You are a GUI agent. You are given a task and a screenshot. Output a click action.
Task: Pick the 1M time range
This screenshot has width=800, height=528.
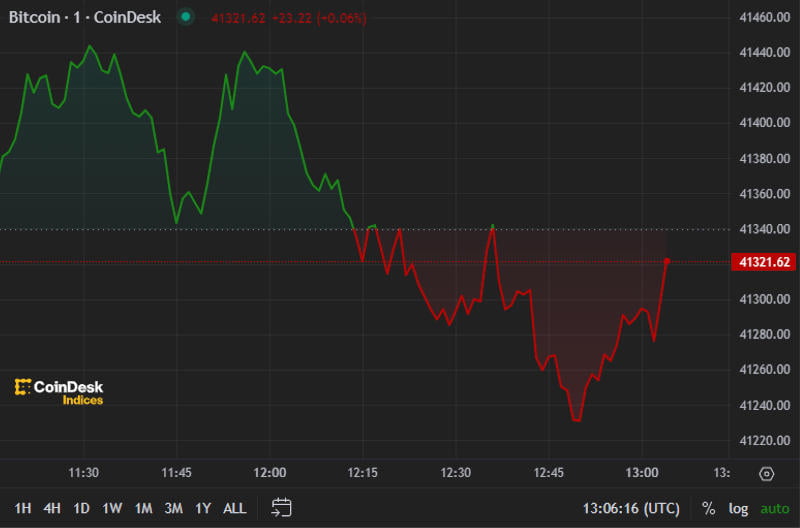point(143,508)
